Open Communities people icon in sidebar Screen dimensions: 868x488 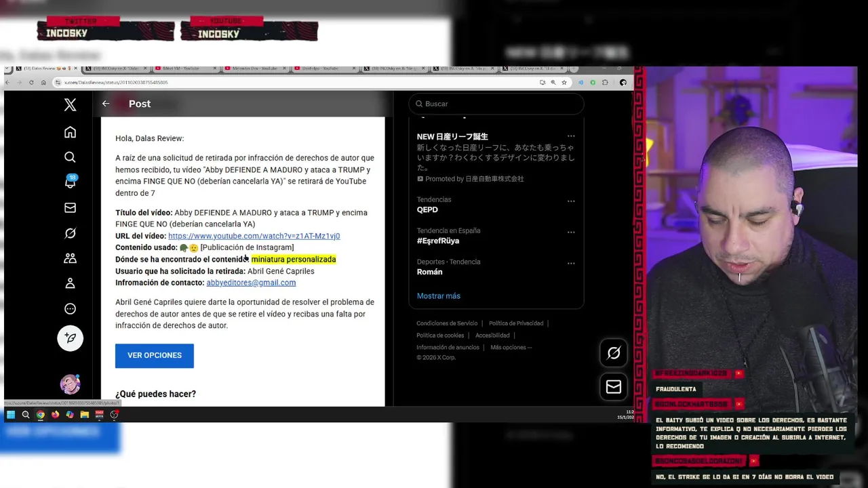tap(70, 258)
